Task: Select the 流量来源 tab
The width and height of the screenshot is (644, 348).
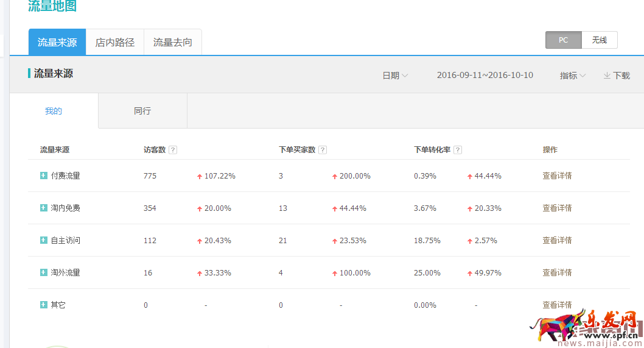Action: pos(57,43)
